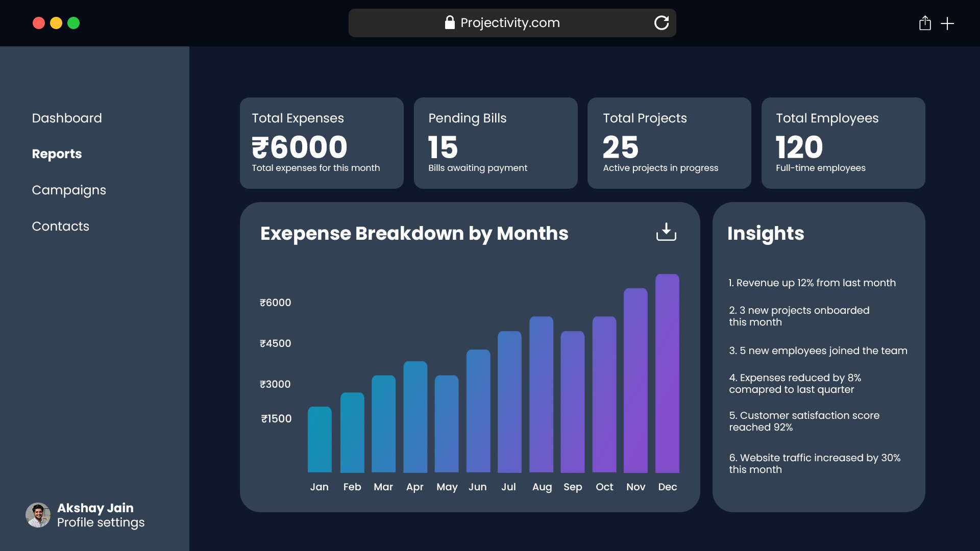Select the January bar in chart

tap(320, 439)
